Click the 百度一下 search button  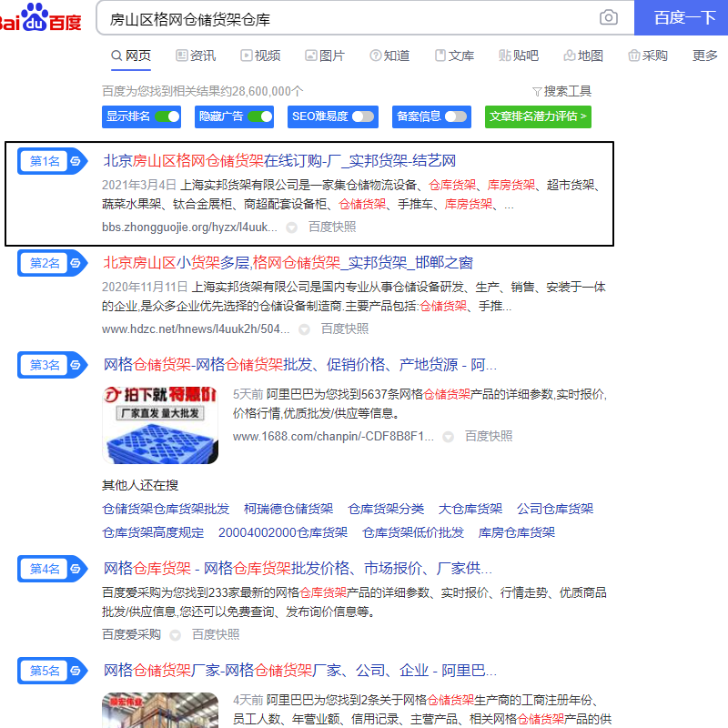tap(681, 17)
